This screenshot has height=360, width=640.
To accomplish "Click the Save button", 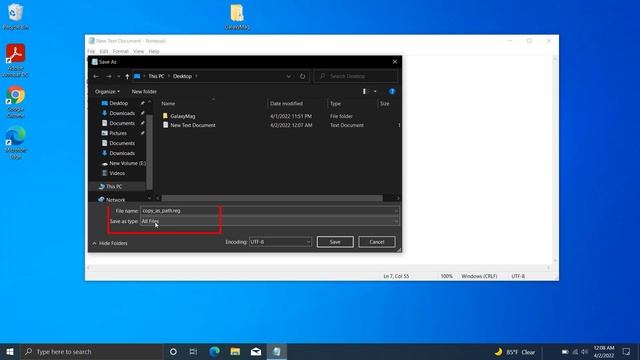I will click(335, 242).
